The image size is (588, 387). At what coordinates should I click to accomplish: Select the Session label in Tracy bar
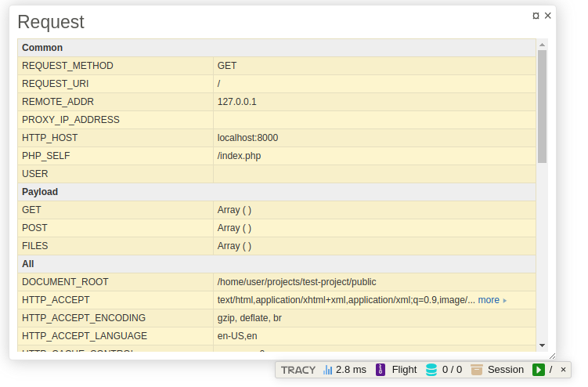click(x=506, y=370)
